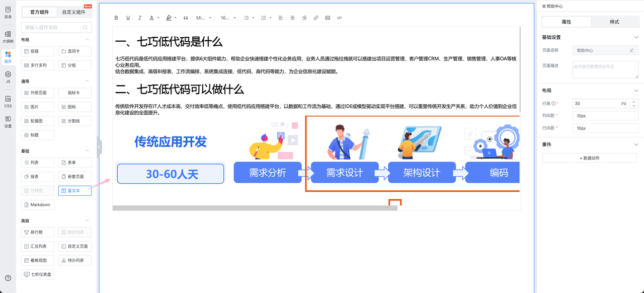Insert an image using the toolbar image icon
Screen dimensions: 644x293
pyautogui.click(x=328, y=18)
